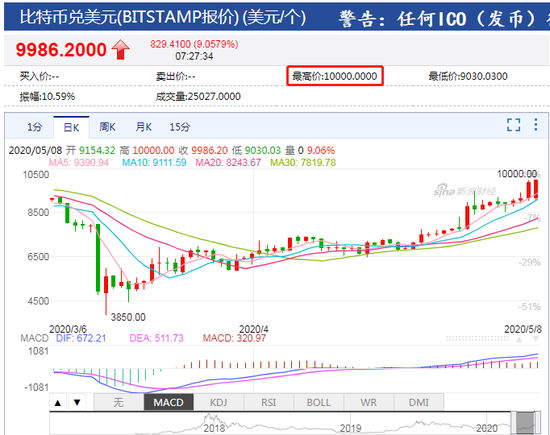Click the 2020/5/8 axis date label
This screenshot has height=435, width=550.
pyautogui.click(x=523, y=329)
